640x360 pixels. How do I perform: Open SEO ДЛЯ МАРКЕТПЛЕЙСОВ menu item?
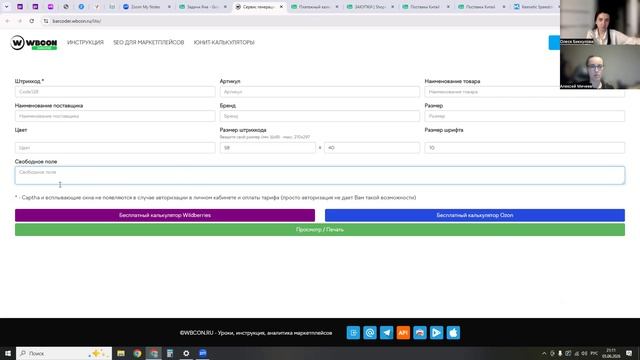(x=149, y=42)
